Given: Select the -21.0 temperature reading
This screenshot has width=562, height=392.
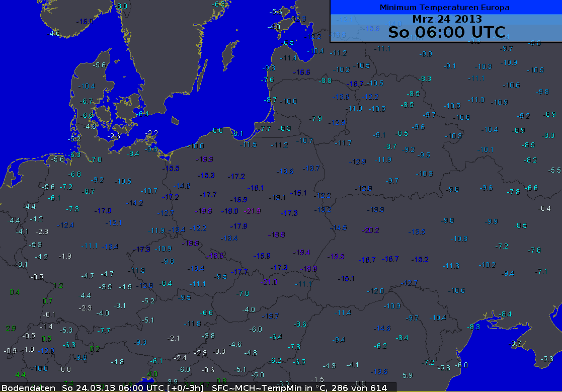Looking at the screenshot, I should coord(269,282).
